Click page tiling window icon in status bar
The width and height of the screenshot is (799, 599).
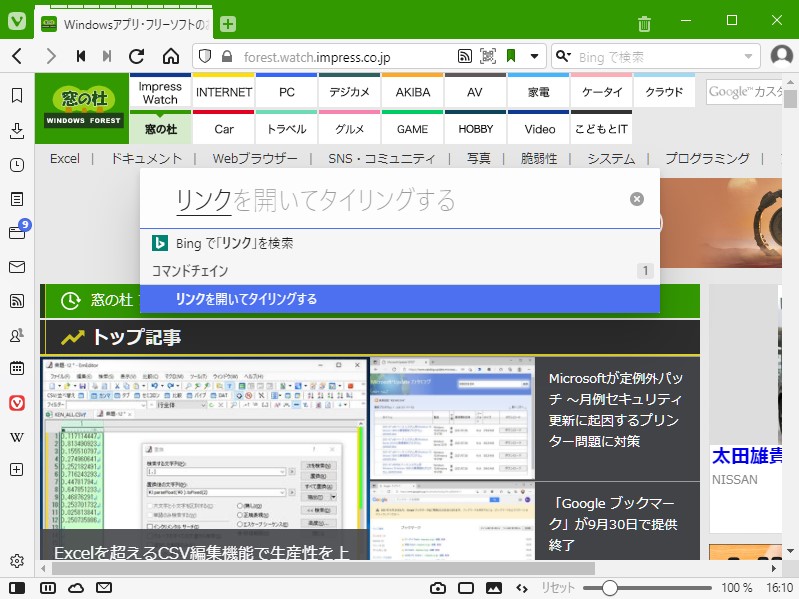point(466,588)
